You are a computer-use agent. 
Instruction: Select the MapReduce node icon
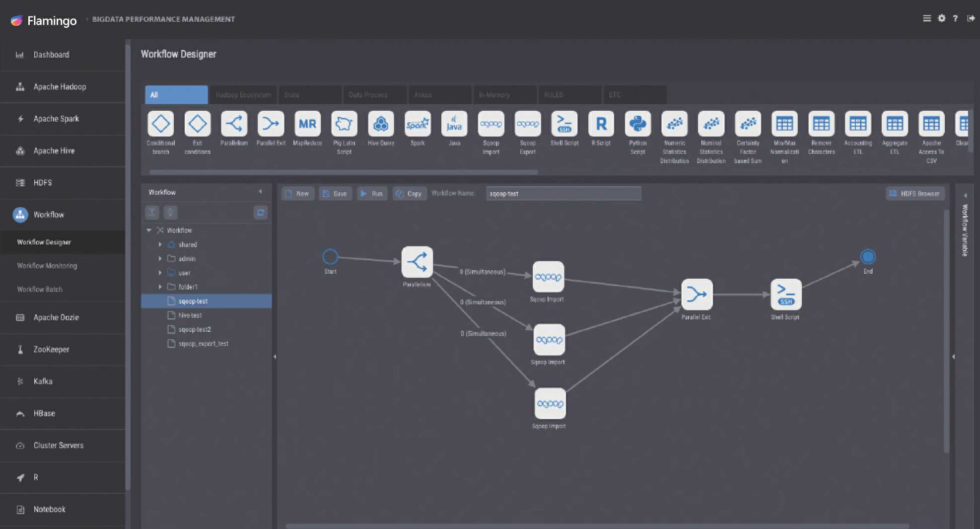pos(307,124)
